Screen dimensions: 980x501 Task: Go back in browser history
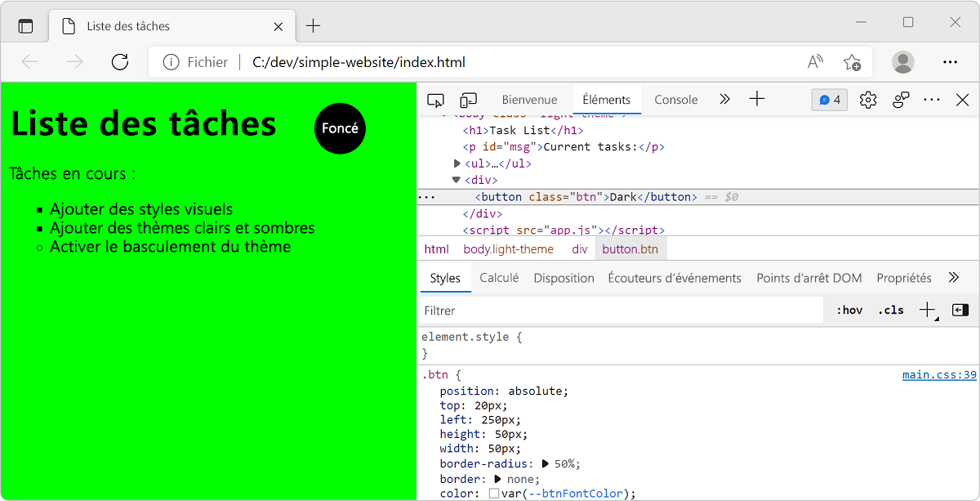(29, 62)
